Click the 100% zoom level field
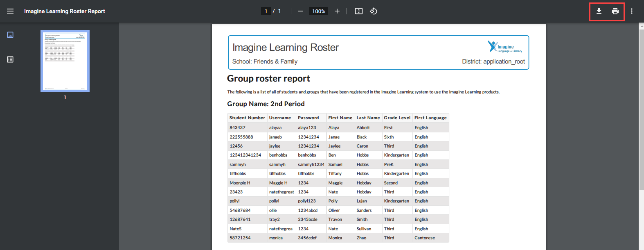 (x=319, y=11)
